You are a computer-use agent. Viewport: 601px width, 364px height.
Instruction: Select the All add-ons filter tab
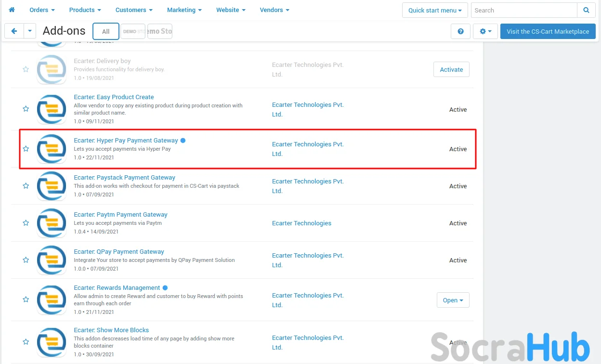106,31
